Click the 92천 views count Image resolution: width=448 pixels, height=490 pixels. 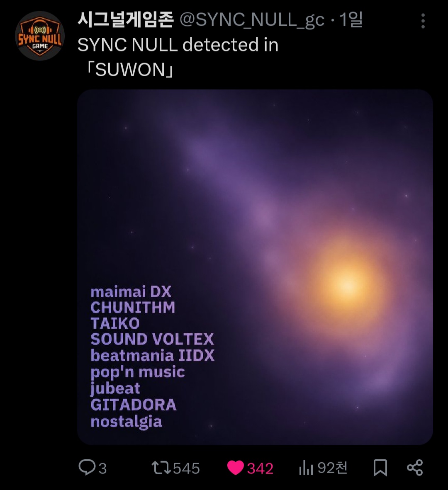click(333, 468)
